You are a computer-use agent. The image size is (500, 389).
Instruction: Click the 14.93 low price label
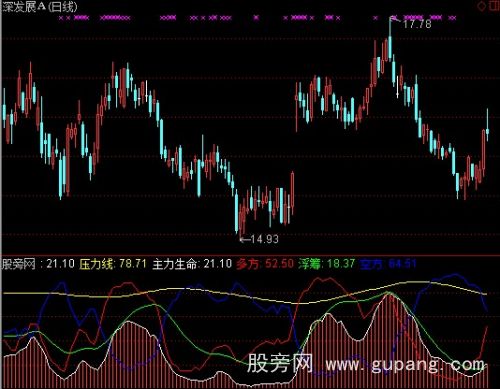(x=264, y=239)
